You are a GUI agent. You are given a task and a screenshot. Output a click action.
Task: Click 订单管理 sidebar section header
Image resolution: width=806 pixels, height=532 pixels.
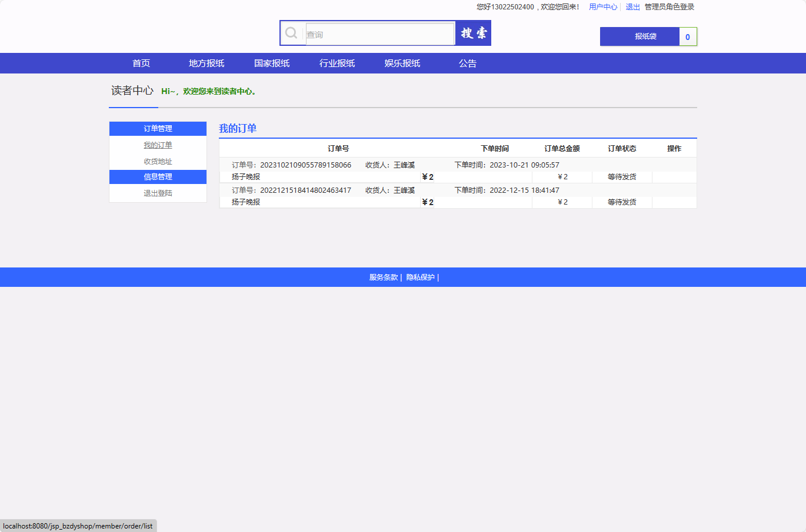(x=158, y=129)
